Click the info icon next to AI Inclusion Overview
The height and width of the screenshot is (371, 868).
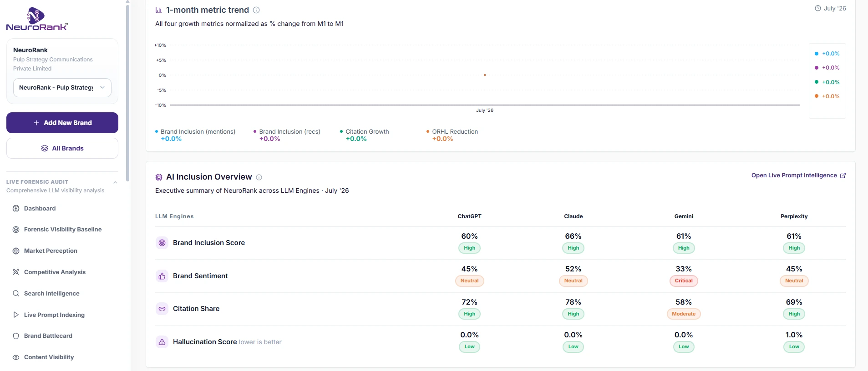tap(259, 177)
